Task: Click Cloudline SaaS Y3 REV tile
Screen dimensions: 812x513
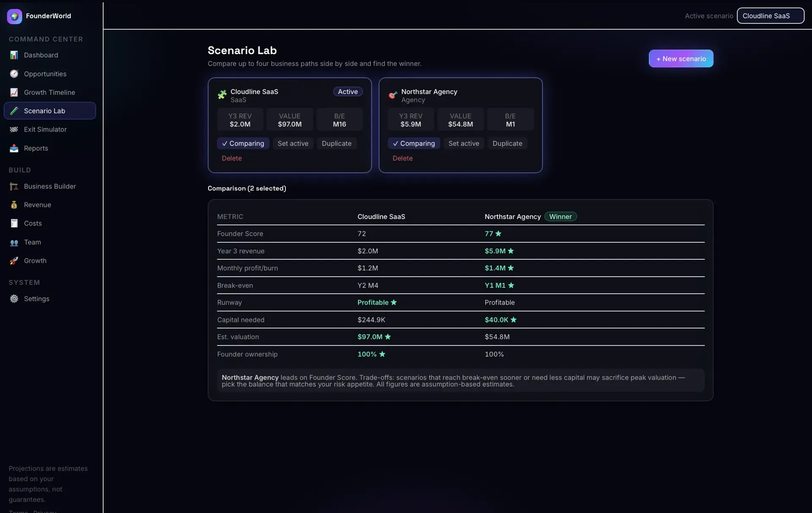Action: (x=240, y=120)
